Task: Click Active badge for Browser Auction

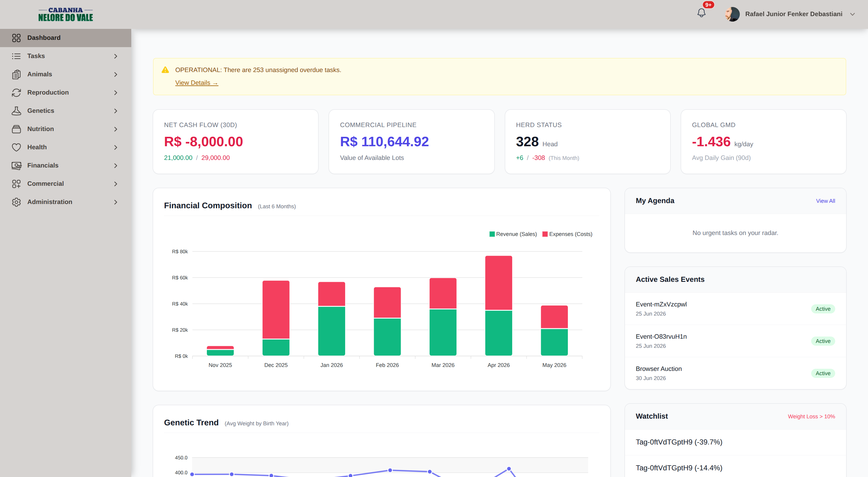Action: [x=822, y=373]
